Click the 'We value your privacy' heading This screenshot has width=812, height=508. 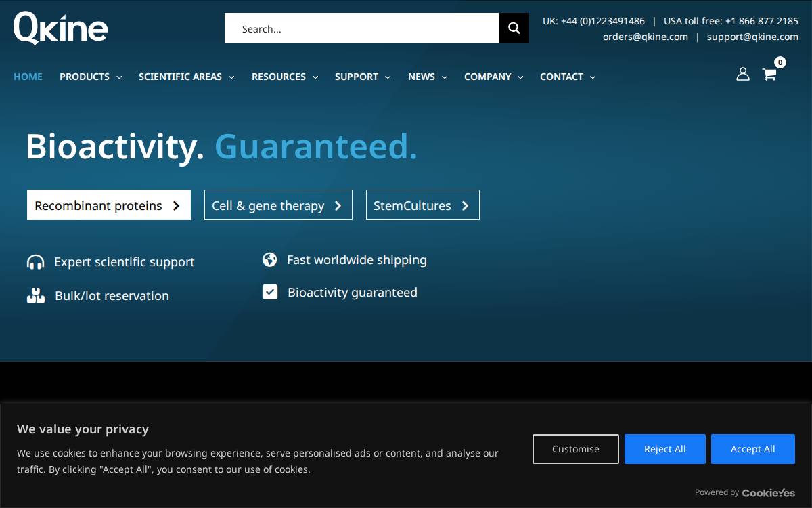(x=83, y=429)
